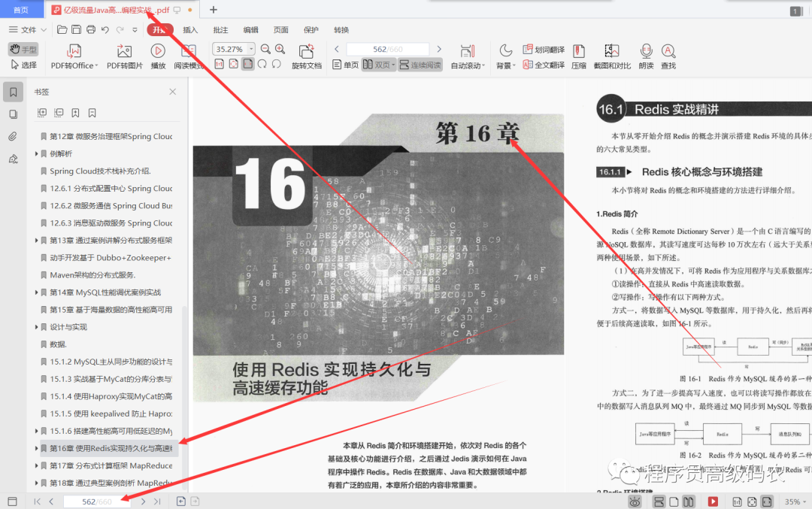The height and width of the screenshot is (509, 812).
Task: Jump to last page in status bar
Action: pyautogui.click(x=157, y=501)
